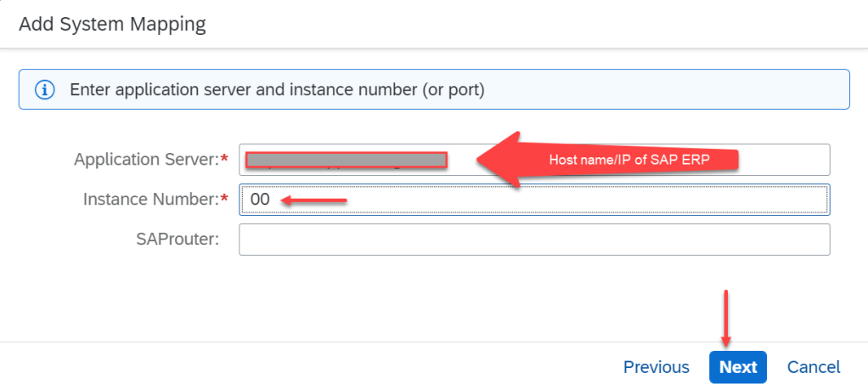Click the red asterisk next to Application Server
868x390 pixels.
224,160
